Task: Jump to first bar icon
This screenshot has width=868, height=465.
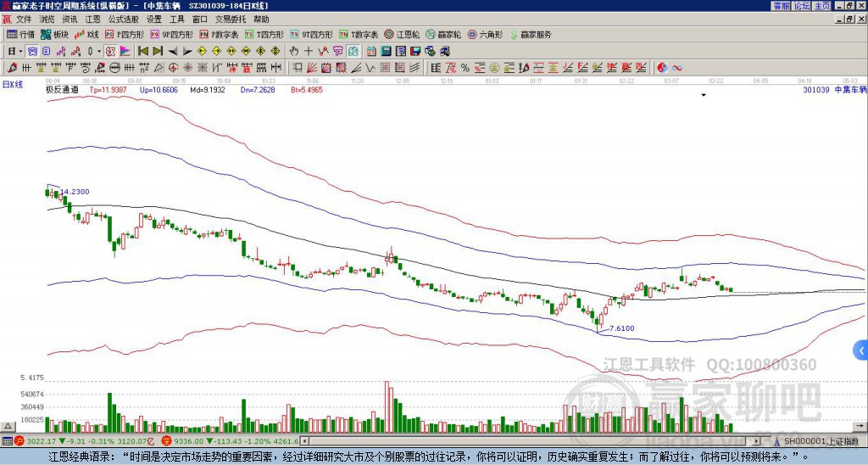Action: (142, 52)
